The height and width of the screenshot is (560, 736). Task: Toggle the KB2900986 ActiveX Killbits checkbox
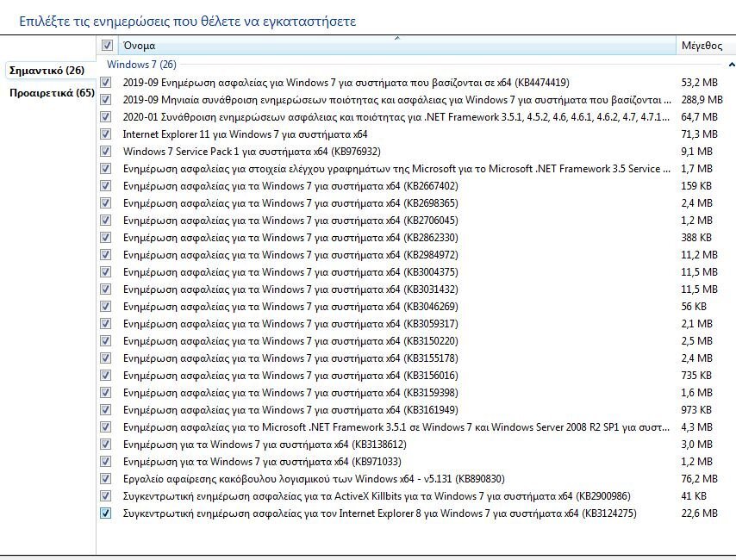(x=106, y=496)
